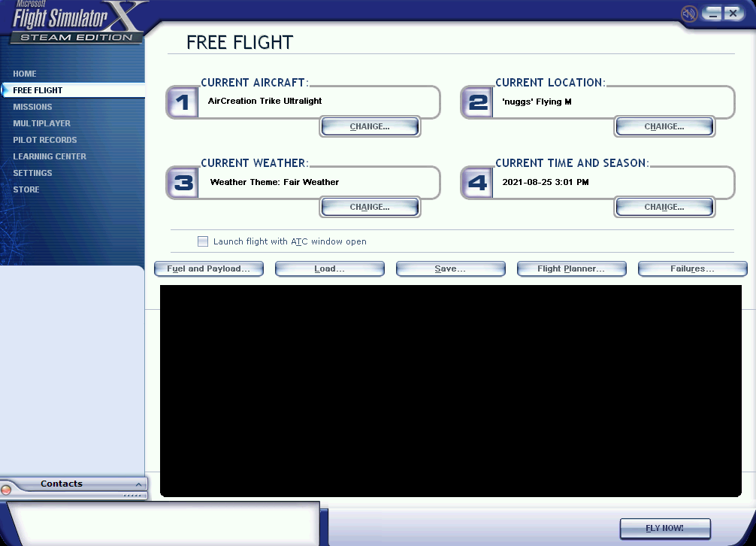The image size is (756, 546).
Task: Open the Missions section in the sidebar
Action: 32,107
